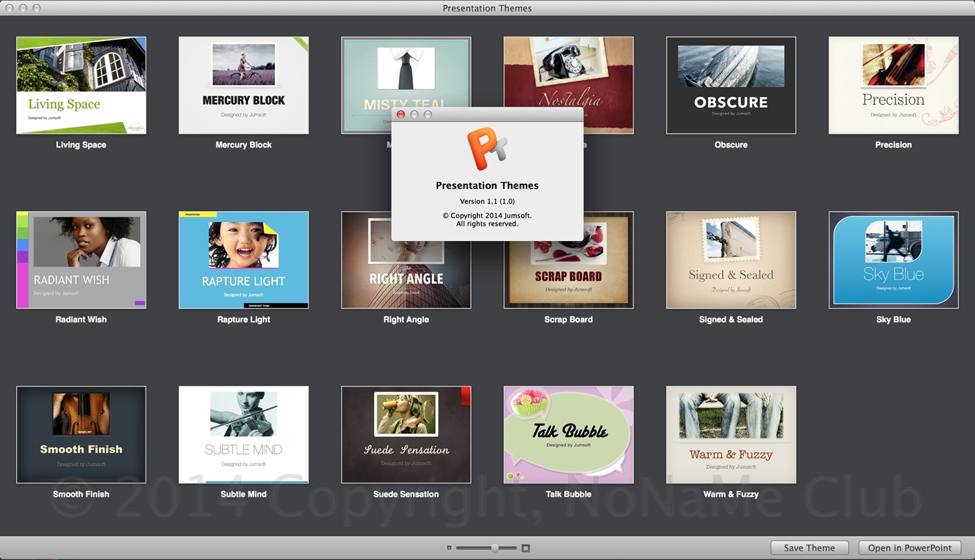The image size is (975, 560).
Task: Choose the Warm & Fuzzy theme thumbnail
Action: [x=731, y=435]
